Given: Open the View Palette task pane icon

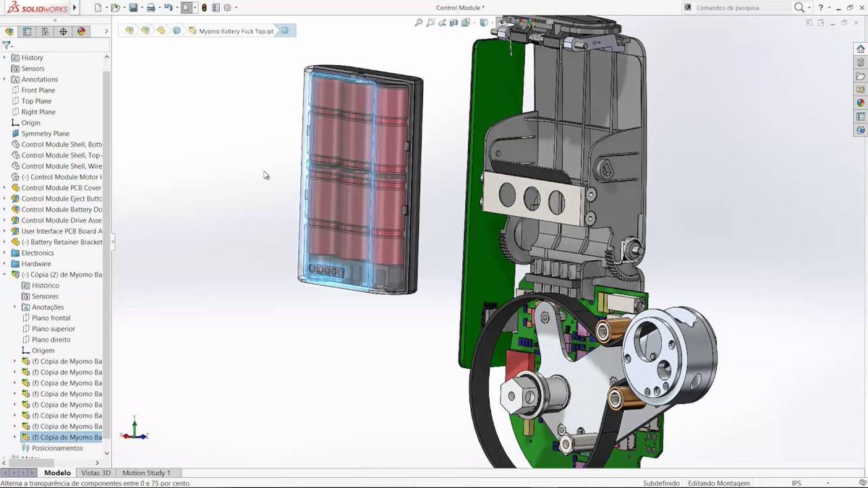Looking at the screenshot, I should coord(860,89).
